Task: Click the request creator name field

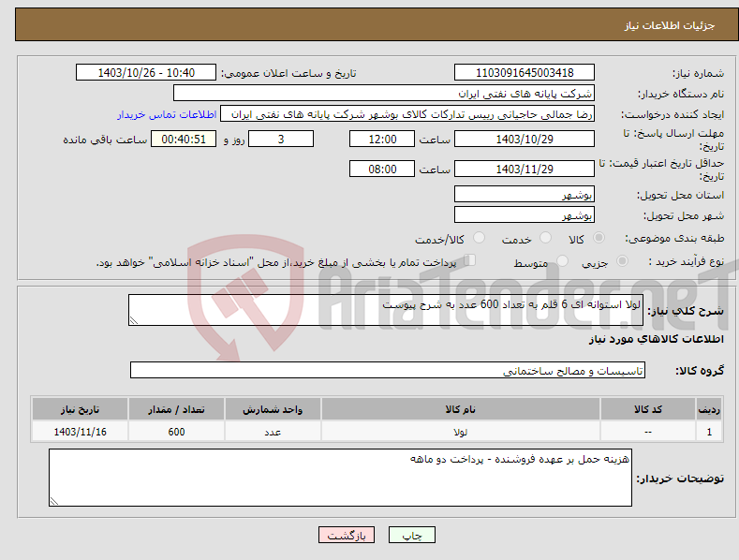Action: 407,114
